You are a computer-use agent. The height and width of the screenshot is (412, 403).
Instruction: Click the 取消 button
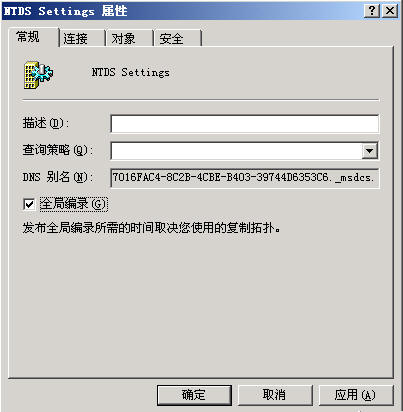(274, 395)
